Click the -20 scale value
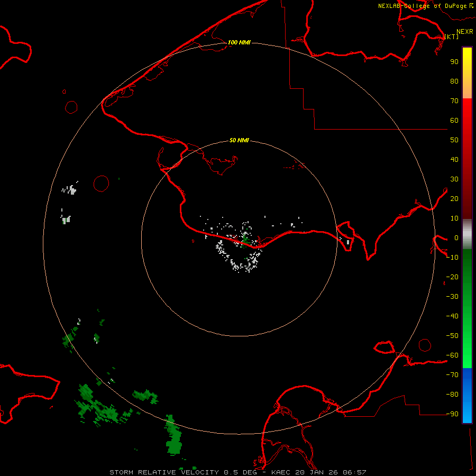This screenshot has height=476, width=476. (x=452, y=277)
